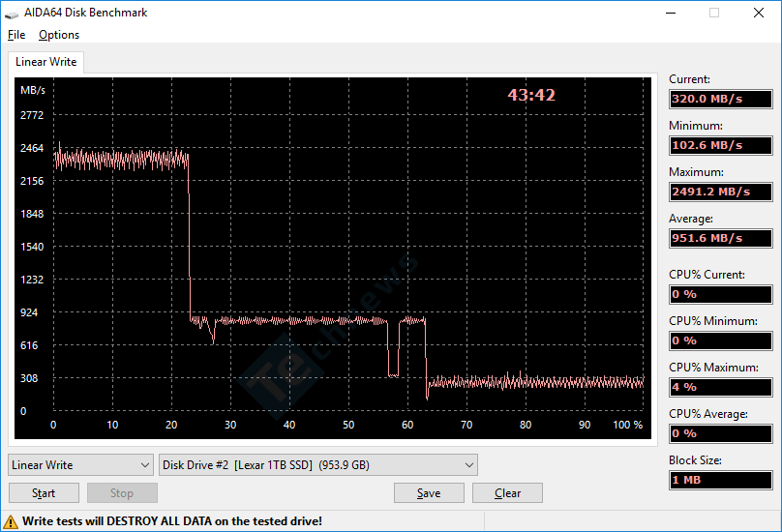Screen dimensions: 782x532
Task: Click the Minimum 102.6 MB/s value field
Action: (721, 145)
